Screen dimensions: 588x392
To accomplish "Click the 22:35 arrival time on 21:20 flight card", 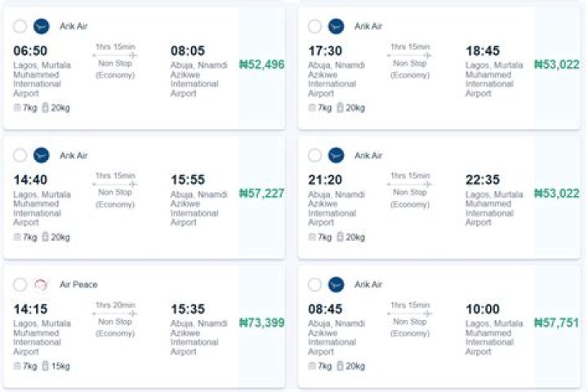I will [483, 180].
